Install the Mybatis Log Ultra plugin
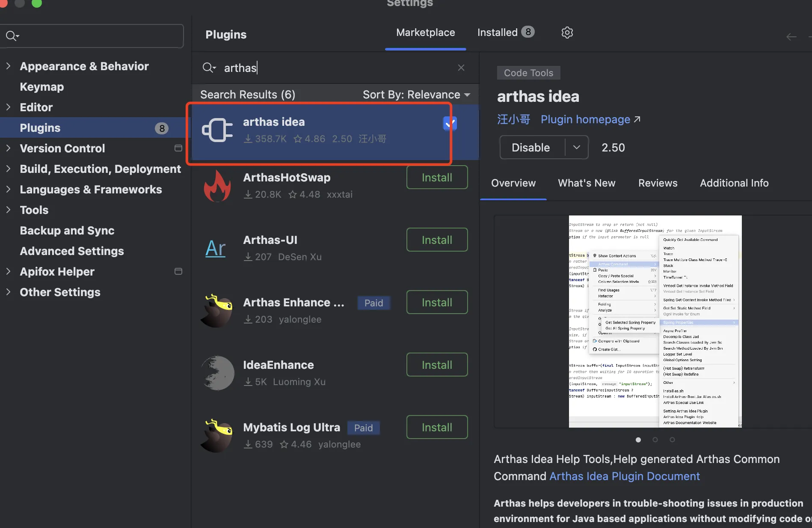Screen dimensions: 812x528 (x=437, y=427)
